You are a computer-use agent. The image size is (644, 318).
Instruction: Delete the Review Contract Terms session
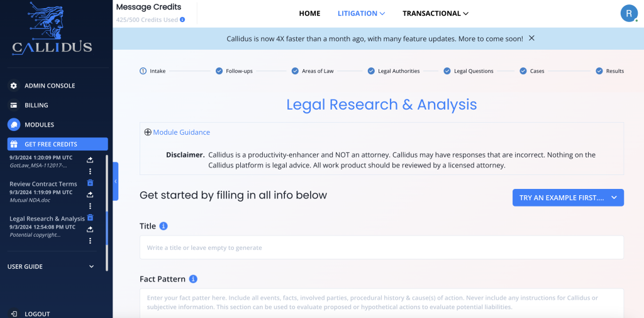click(90, 183)
